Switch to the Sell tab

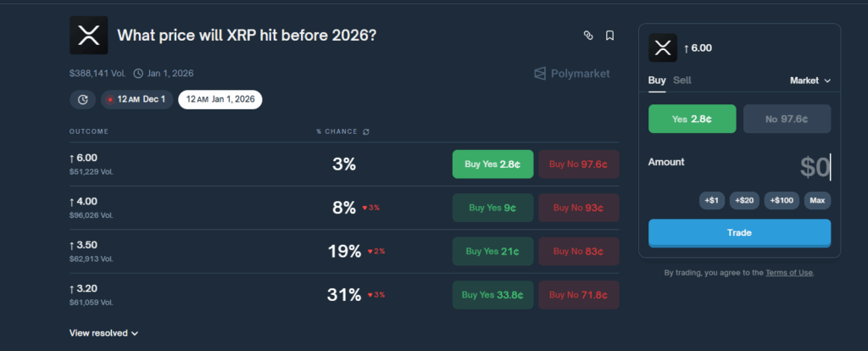coord(682,81)
